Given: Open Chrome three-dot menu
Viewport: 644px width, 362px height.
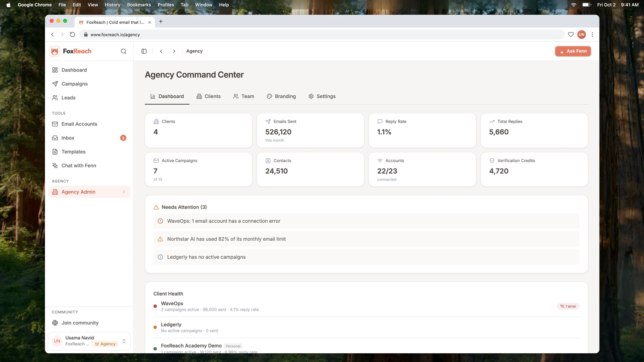Looking at the screenshot, I should (x=592, y=34).
